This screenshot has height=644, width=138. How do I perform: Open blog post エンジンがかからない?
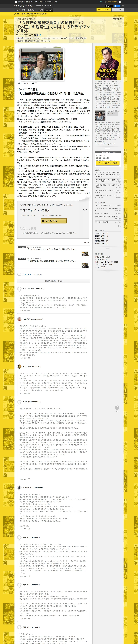click(x=101, y=213)
